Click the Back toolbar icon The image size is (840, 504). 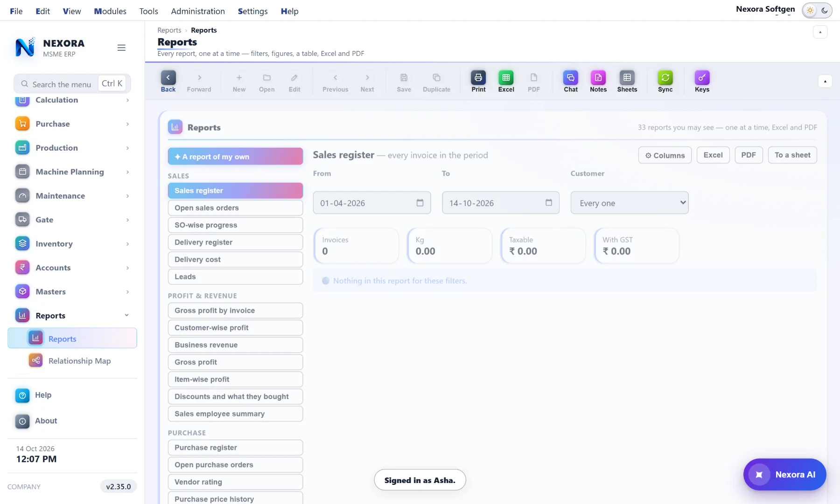tap(168, 77)
